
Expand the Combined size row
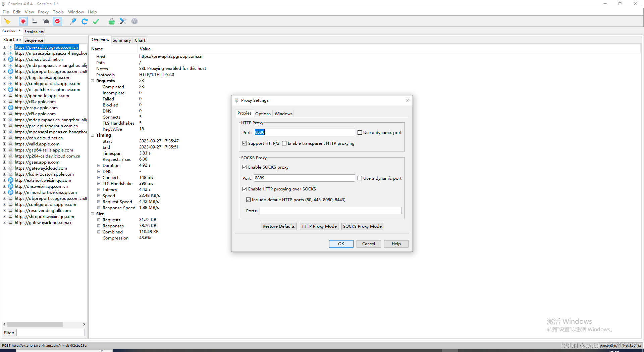click(x=99, y=232)
